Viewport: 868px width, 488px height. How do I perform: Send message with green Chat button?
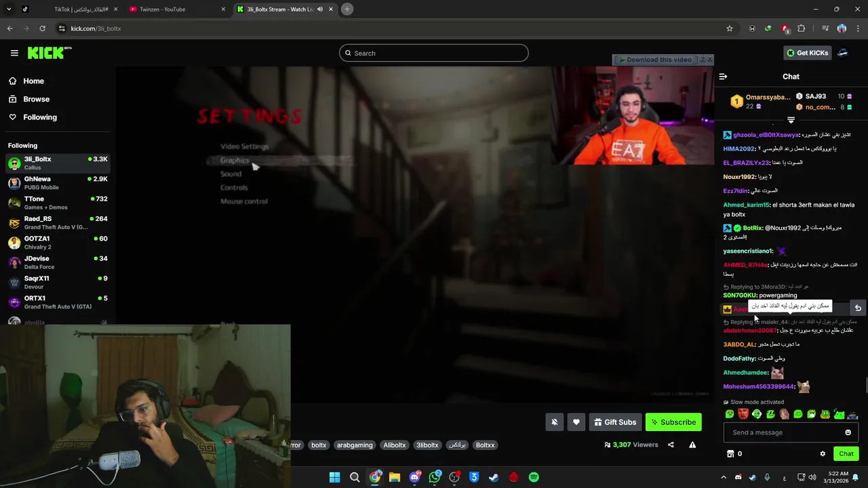point(846,453)
